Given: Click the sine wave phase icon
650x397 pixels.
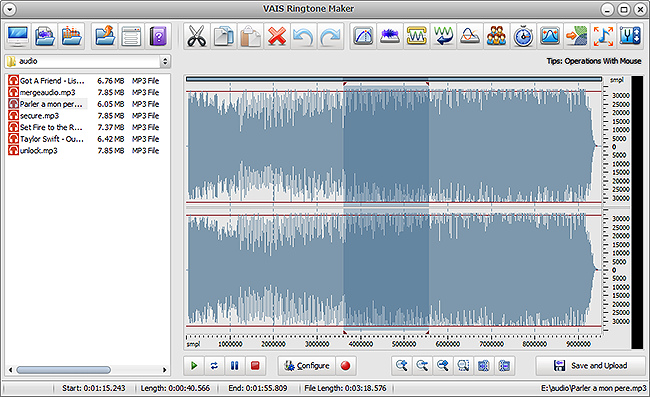Looking at the screenshot, I should (x=470, y=36).
